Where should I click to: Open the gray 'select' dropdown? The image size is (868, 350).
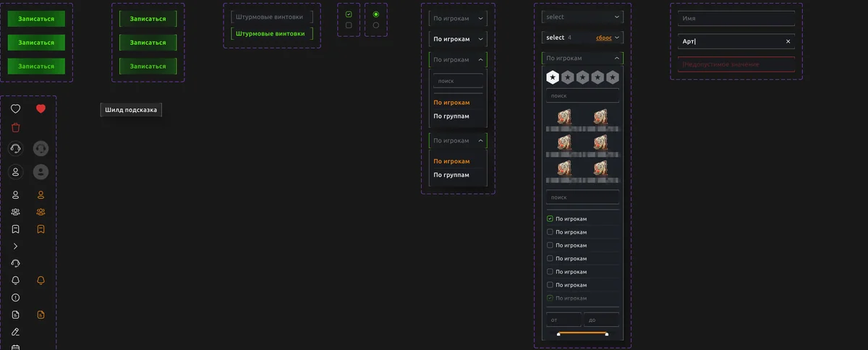582,17
